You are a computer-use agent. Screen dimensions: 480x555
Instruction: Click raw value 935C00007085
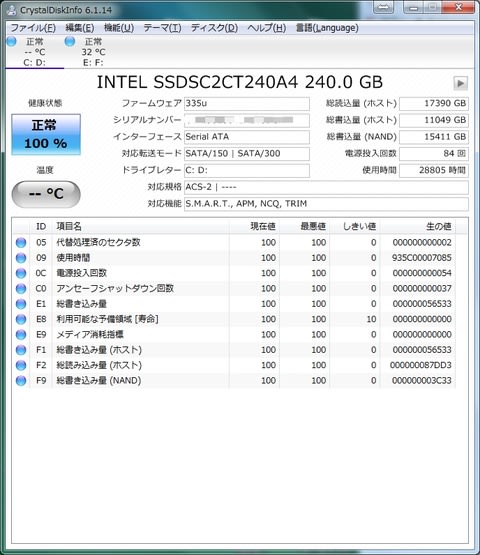422,258
